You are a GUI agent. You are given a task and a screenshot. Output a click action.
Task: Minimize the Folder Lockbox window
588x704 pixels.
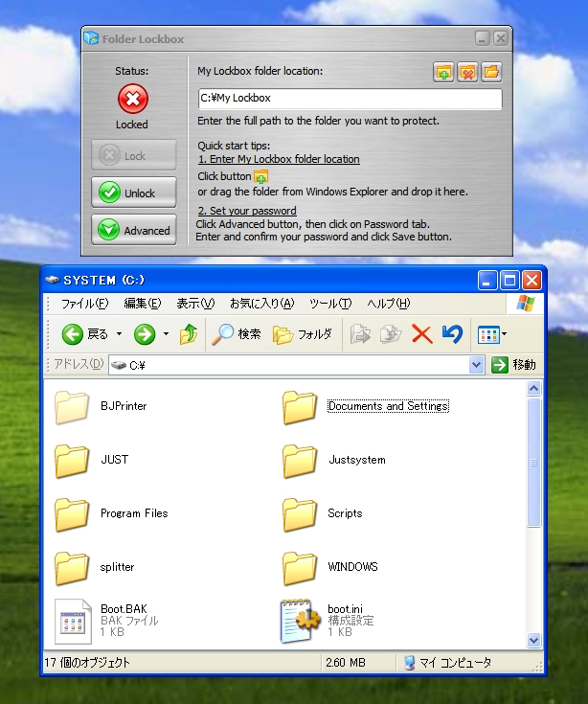(483, 38)
